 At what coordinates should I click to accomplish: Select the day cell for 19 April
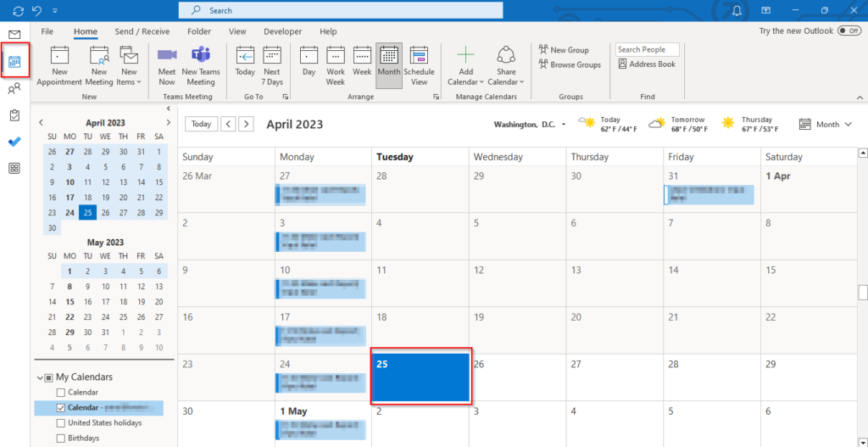pyautogui.click(x=518, y=330)
